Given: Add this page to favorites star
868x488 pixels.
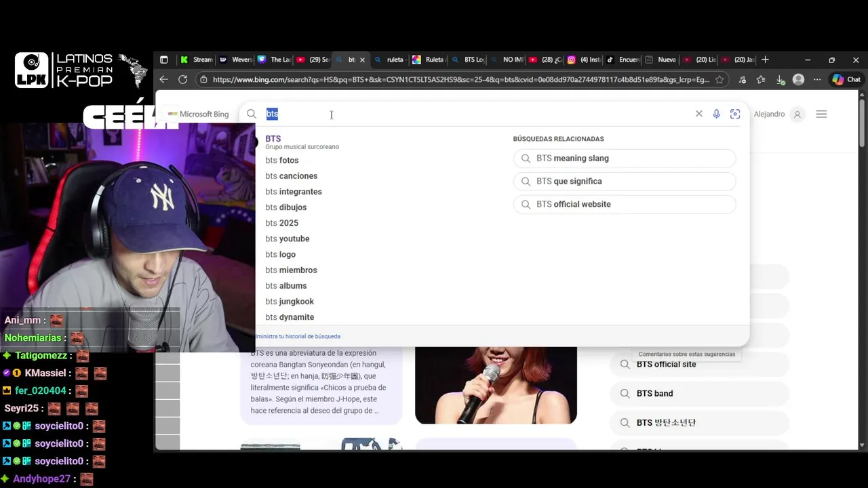Looking at the screenshot, I should [x=719, y=79].
